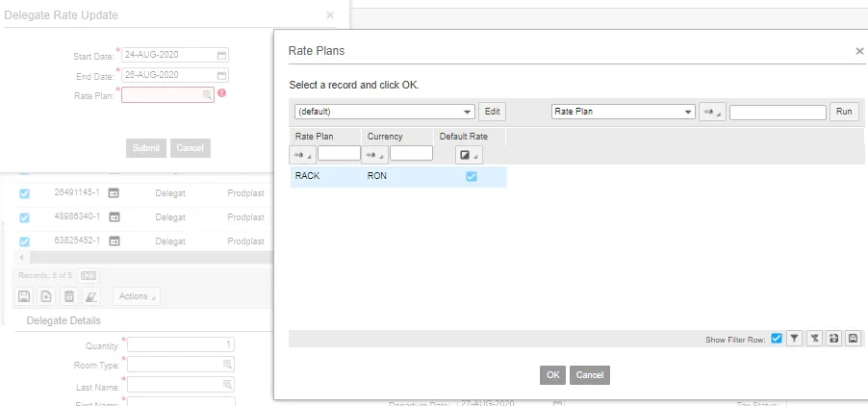Viewport: 868px width, 406px height.
Task: Click reservation number 63825452-1
Action: click(x=77, y=241)
